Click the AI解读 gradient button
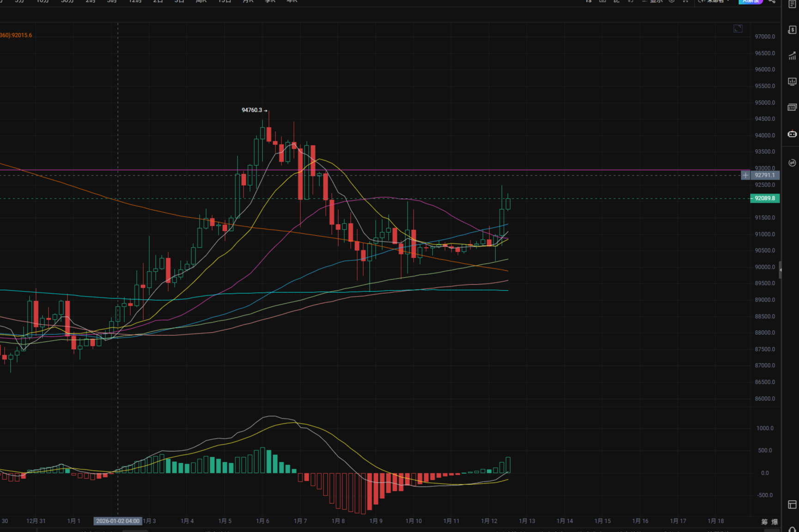The image size is (799, 532). tap(750, 1)
